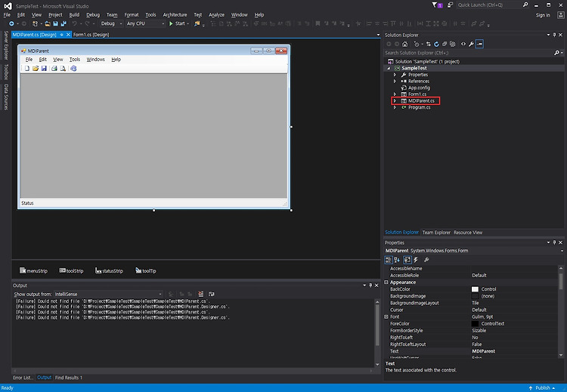
Task: Open Any CPU platform dropdown
Action: [146, 23]
